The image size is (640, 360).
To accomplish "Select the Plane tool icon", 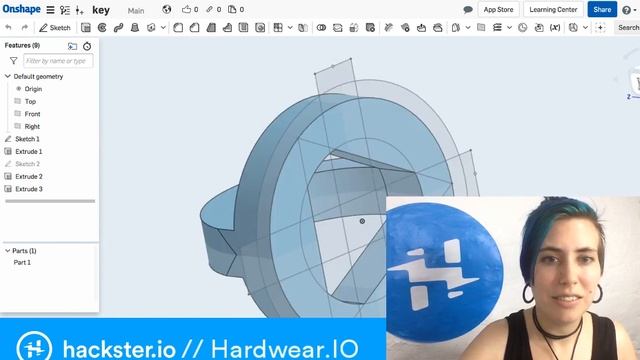I will (481, 28).
